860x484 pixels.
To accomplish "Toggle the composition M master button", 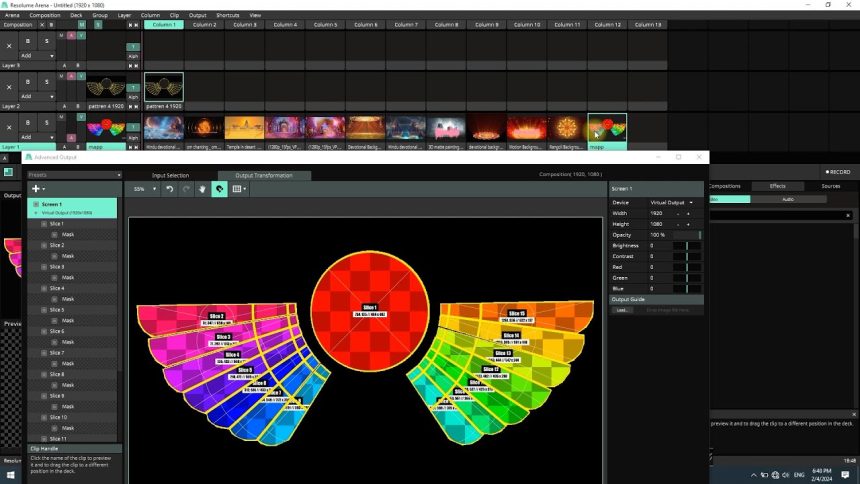I will (82, 25).
